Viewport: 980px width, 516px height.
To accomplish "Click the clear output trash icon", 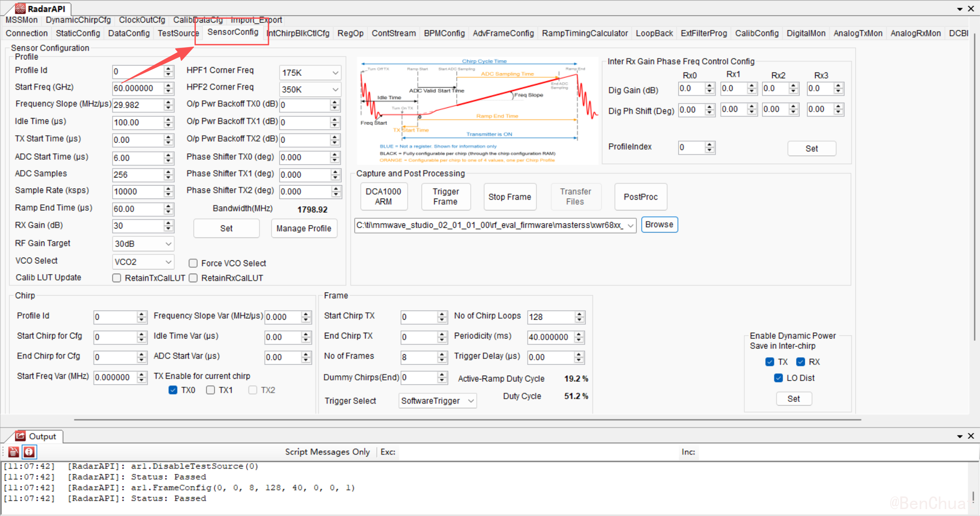I will 13,452.
